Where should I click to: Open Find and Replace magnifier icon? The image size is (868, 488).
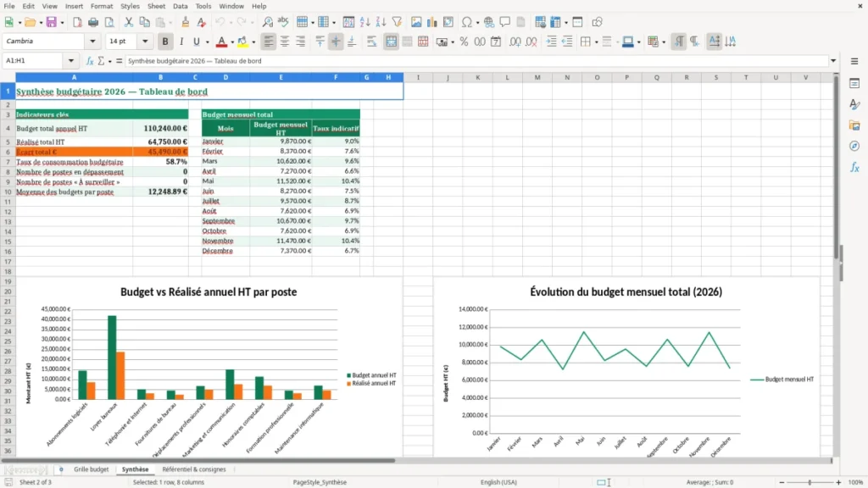[x=267, y=22]
